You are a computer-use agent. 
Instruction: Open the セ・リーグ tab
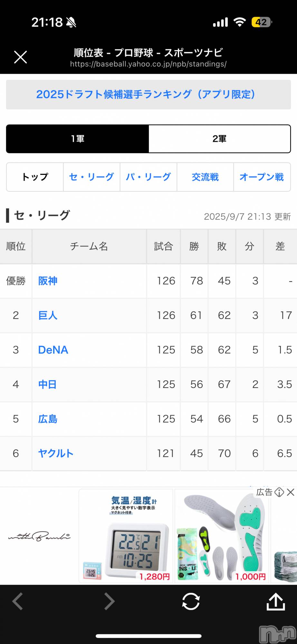91,177
